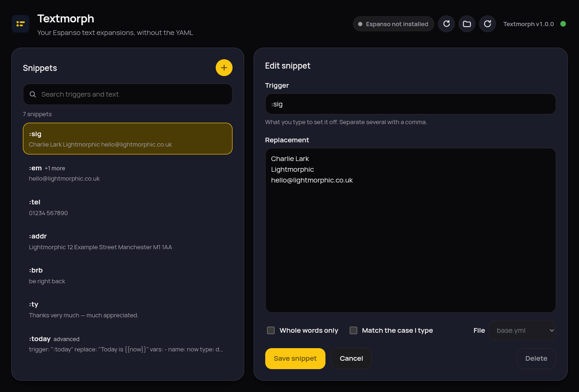Focus the Search triggers and text field

(x=127, y=94)
